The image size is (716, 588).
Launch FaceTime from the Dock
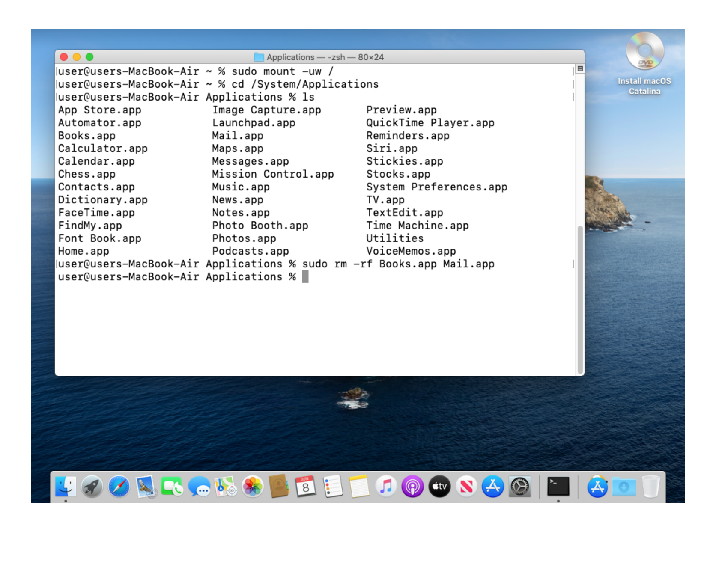172,487
